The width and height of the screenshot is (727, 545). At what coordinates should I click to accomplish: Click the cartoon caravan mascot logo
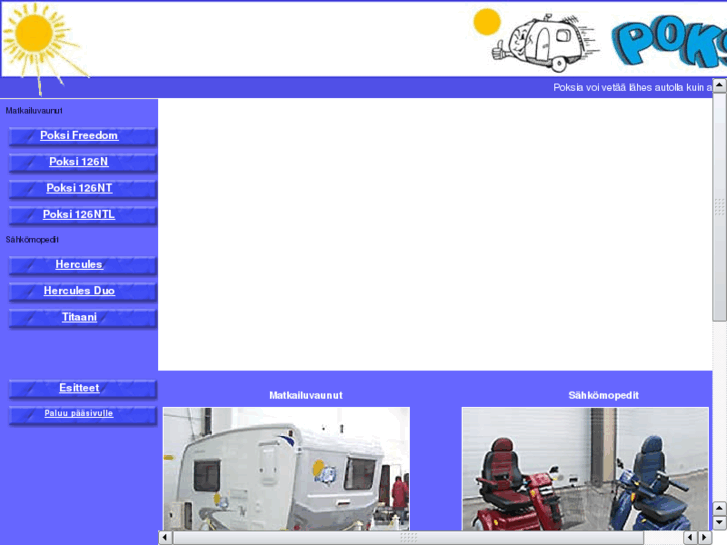click(545, 43)
